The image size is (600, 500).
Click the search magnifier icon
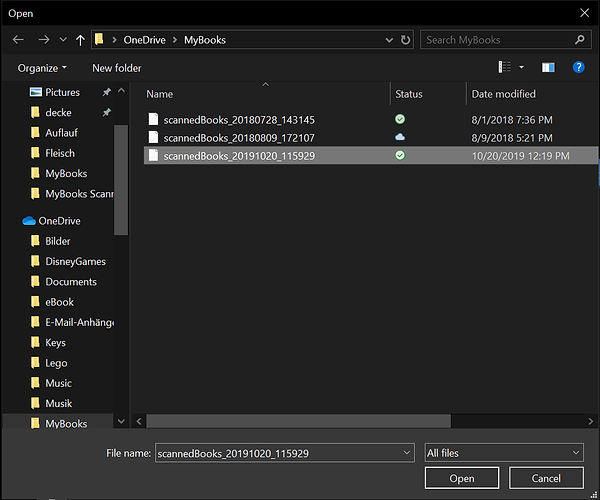pyautogui.click(x=580, y=39)
